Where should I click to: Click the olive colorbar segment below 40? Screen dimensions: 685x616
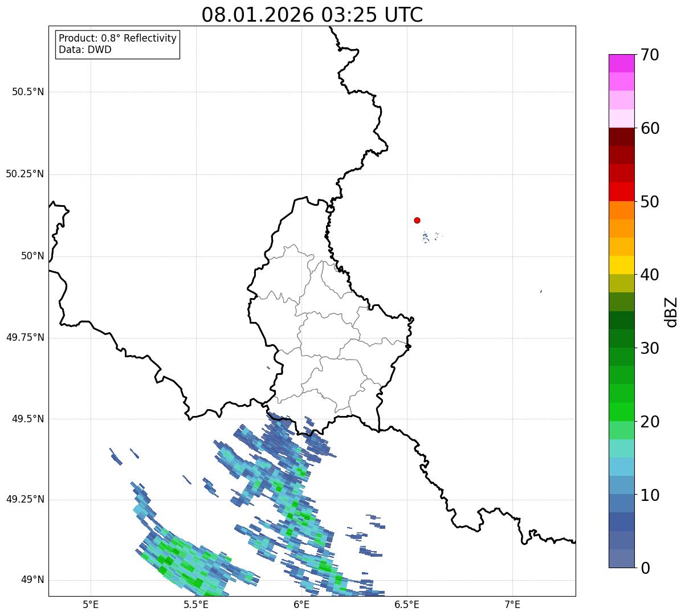tap(621, 283)
